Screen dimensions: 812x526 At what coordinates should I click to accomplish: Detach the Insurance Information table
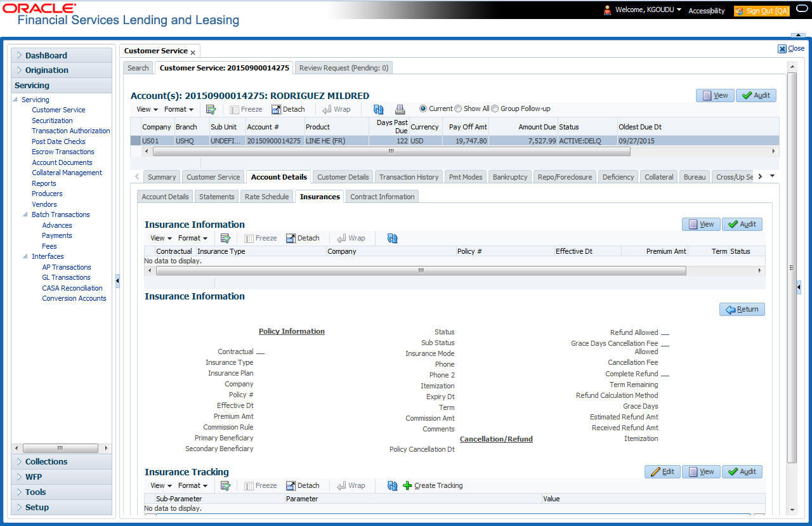(303, 238)
